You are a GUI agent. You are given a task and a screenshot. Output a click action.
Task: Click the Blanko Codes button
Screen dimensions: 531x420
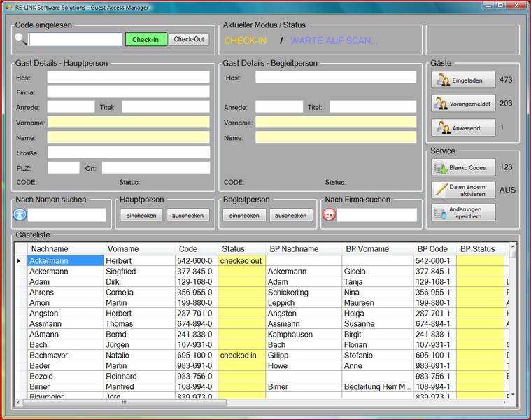[x=463, y=167]
